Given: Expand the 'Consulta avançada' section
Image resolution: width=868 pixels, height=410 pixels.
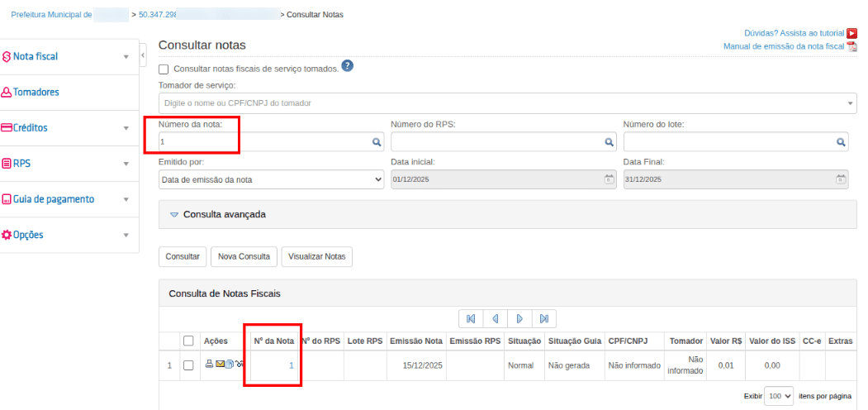Looking at the screenshot, I should click(x=216, y=214).
